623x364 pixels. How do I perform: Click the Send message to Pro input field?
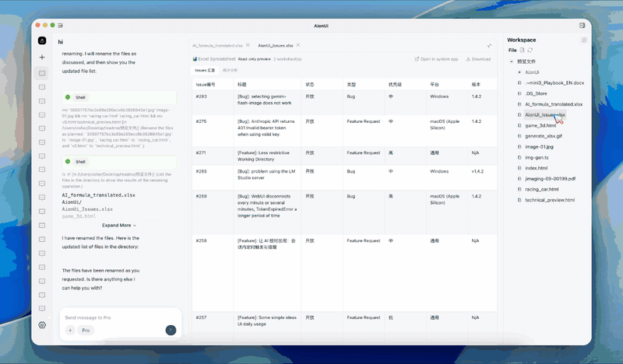point(120,317)
